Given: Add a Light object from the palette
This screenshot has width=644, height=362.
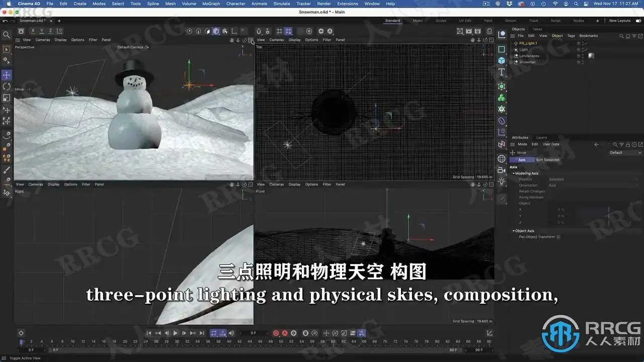Looking at the screenshot, I should (x=502, y=182).
